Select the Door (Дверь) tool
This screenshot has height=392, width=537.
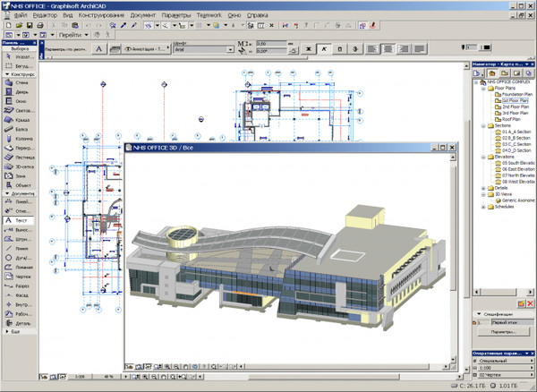[20, 92]
